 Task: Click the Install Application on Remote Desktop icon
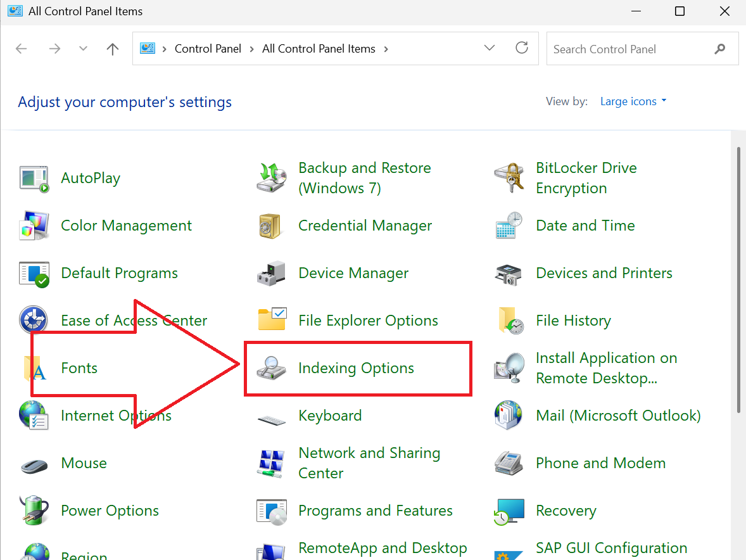click(x=509, y=368)
